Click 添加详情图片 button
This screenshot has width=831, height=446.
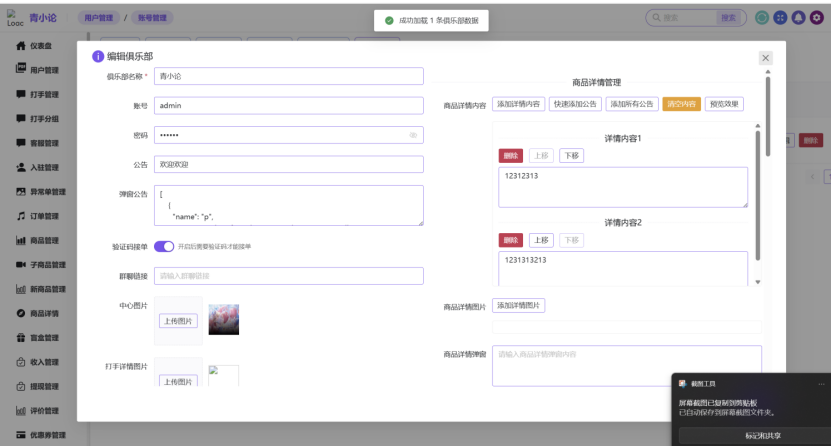coord(518,306)
